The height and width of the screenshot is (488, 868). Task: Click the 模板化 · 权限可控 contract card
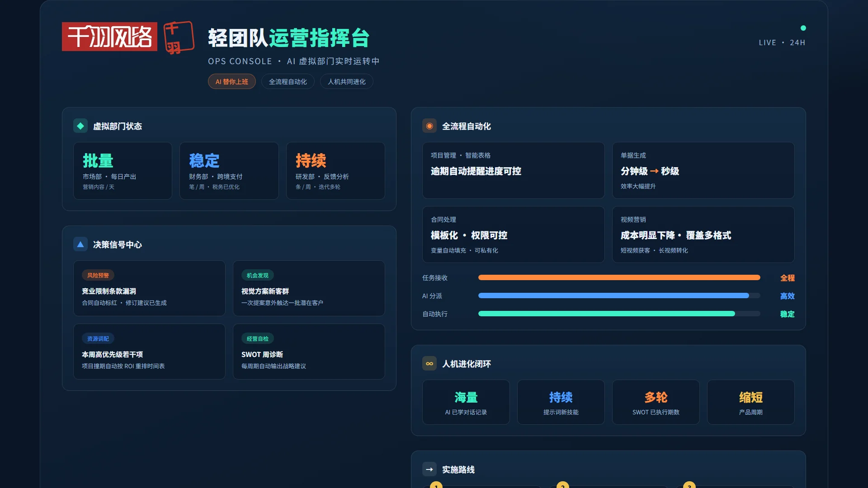click(514, 235)
